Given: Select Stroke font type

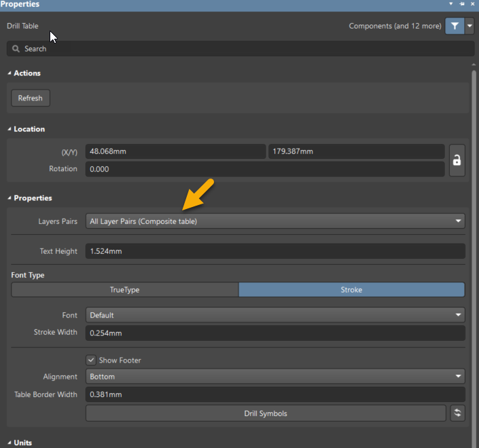Looking at the screenshot, I should (352, 290).
